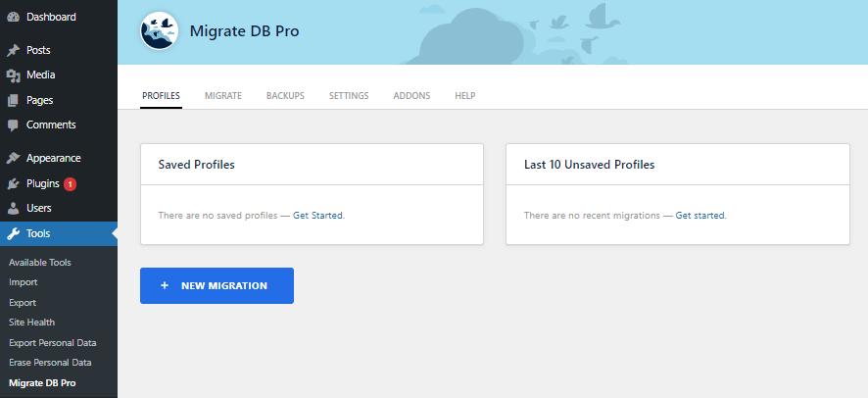
Task: Open Export Personal Data submenu item
Action: point(53,343)
